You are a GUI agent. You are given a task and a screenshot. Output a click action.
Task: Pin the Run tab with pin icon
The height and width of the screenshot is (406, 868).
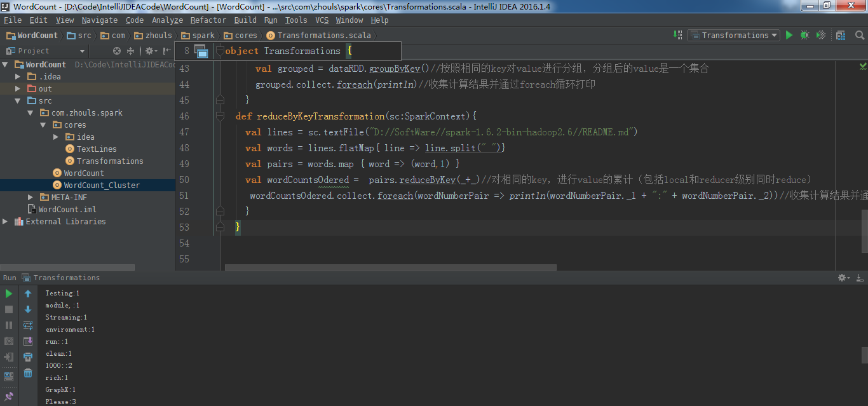pos(9,396)
